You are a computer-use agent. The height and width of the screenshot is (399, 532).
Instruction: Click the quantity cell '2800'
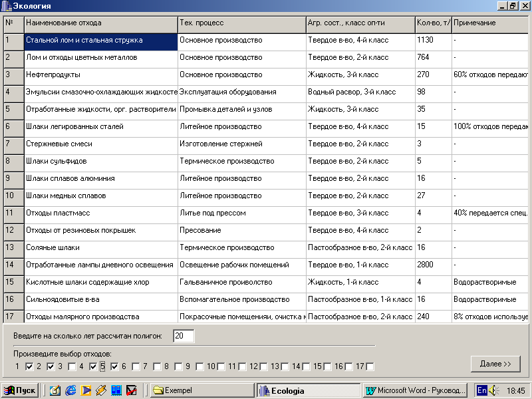(434, 267)
